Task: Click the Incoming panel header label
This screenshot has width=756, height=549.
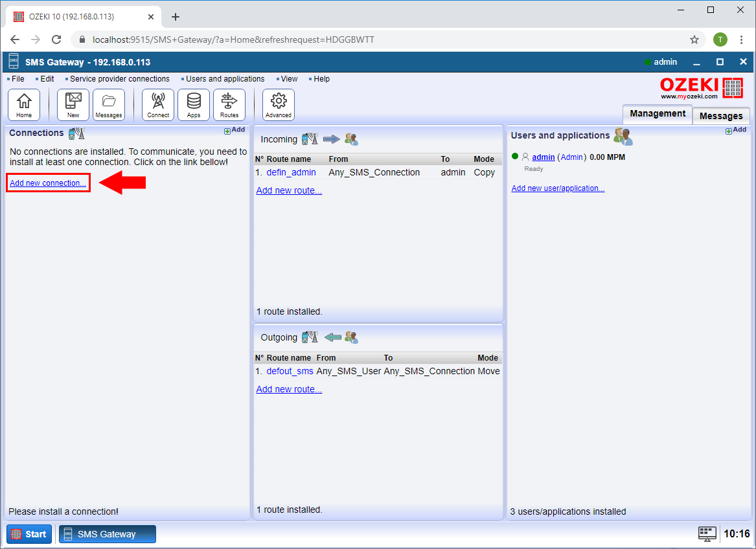Action: [x=279, y=139]
